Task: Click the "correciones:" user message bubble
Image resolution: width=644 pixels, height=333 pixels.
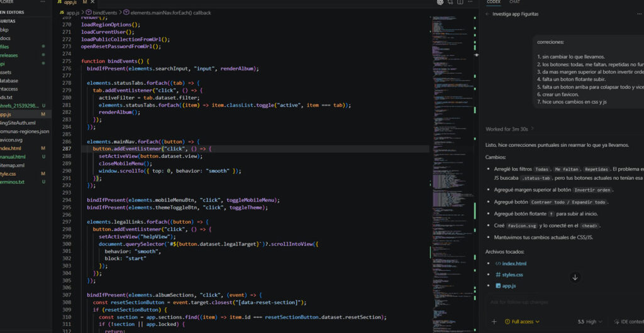Action: point(588,72)
